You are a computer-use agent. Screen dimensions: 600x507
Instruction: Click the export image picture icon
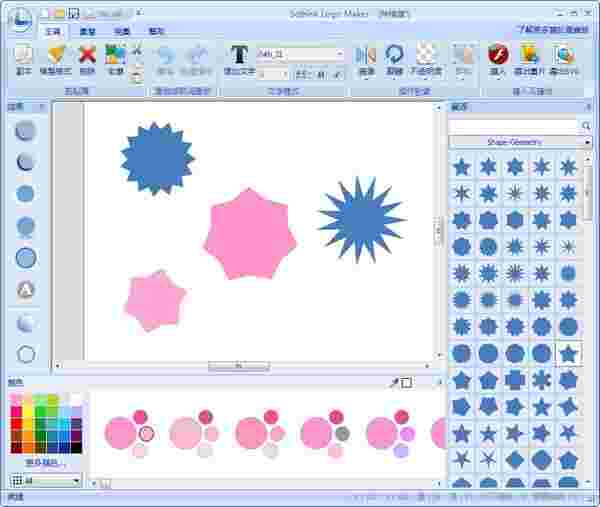530,54
